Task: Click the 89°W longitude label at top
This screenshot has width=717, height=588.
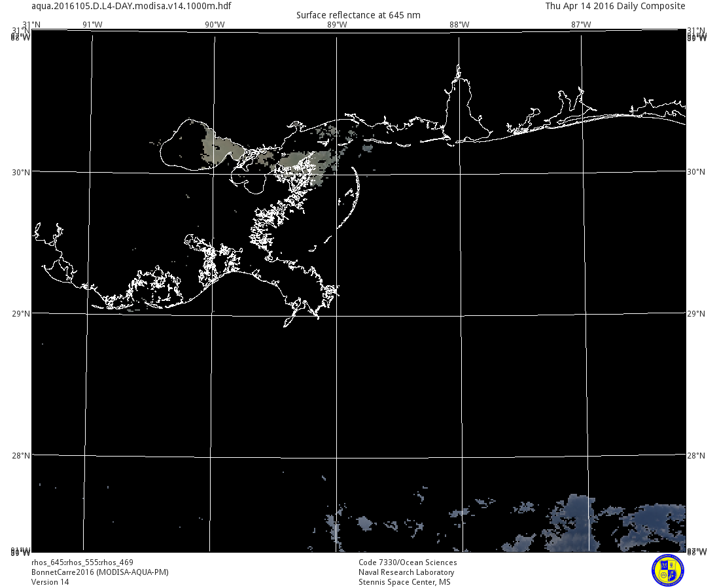Action: pyautogui.click(x=337, y=25)
